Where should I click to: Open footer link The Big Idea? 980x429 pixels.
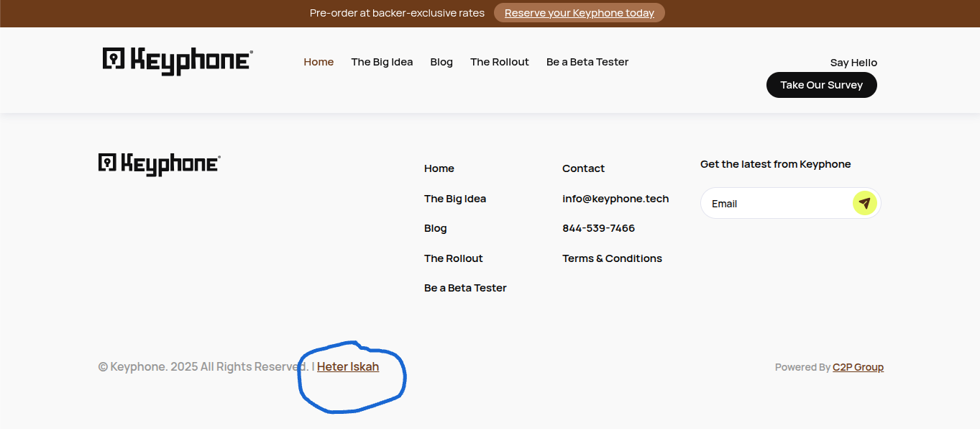(x=455, y=199)
